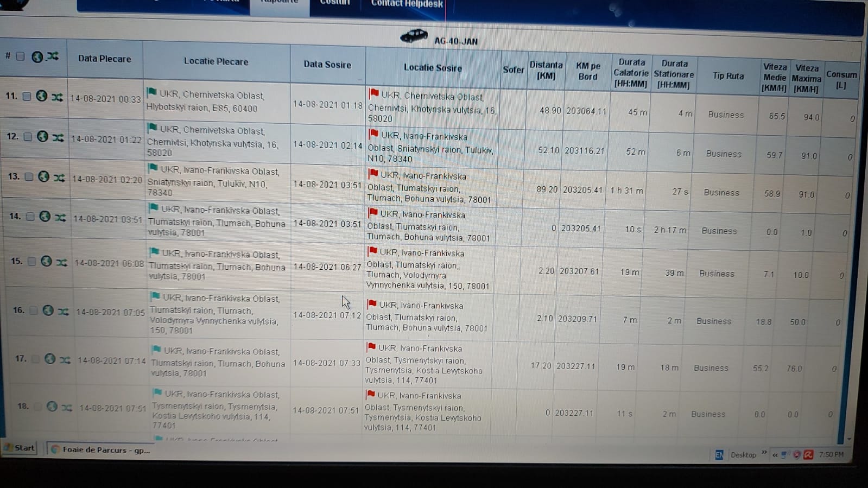Click the crossed-arrows route icon in row 14
The image size is (868, 488).
click(60, 218)
